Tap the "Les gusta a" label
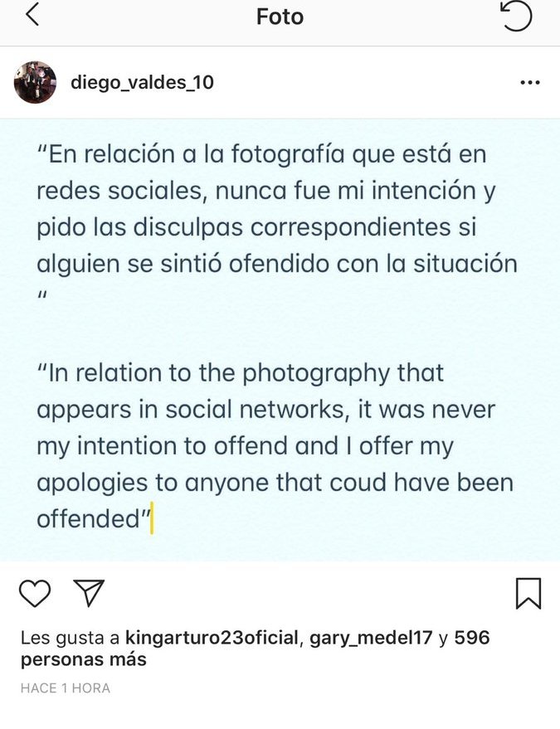This screenshot has height=729, width=560. (x=70, y=638)
